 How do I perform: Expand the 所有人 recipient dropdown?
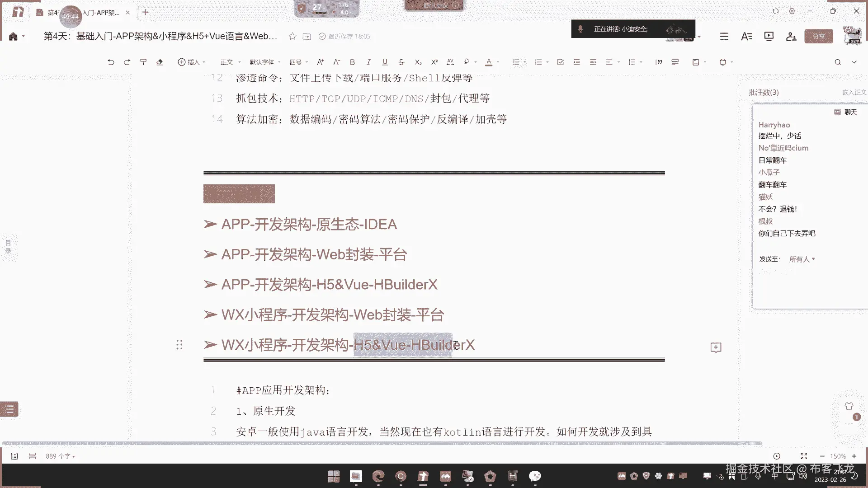coord(802,259)
